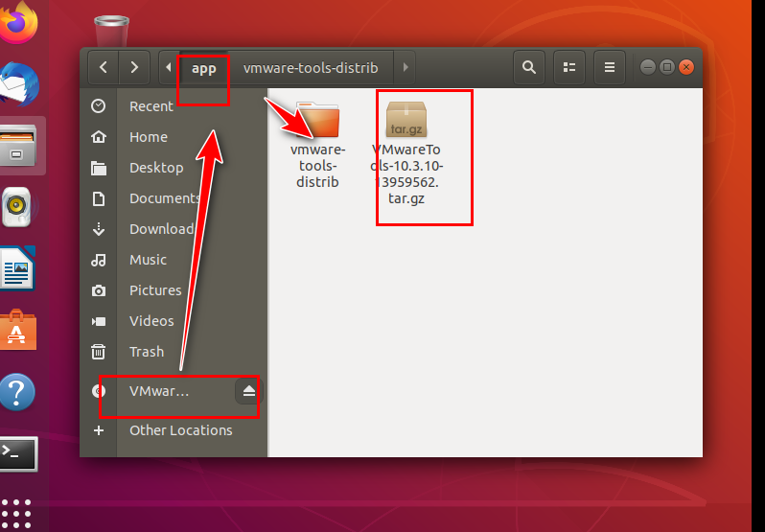Launch Thunderbird Mail from the dock
The width and height of the screenshot is (765, 532).
[x=18, y=83]
